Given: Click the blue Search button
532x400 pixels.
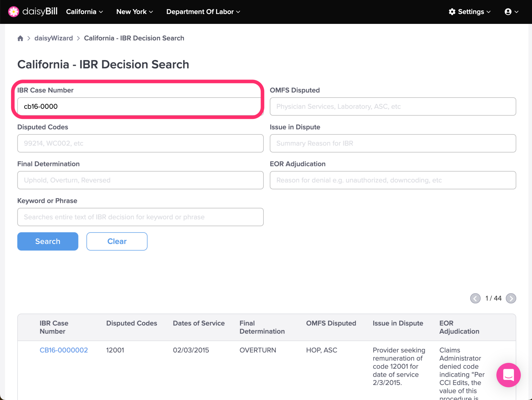Looking at the screenshot, I should (x=48, y=241).
